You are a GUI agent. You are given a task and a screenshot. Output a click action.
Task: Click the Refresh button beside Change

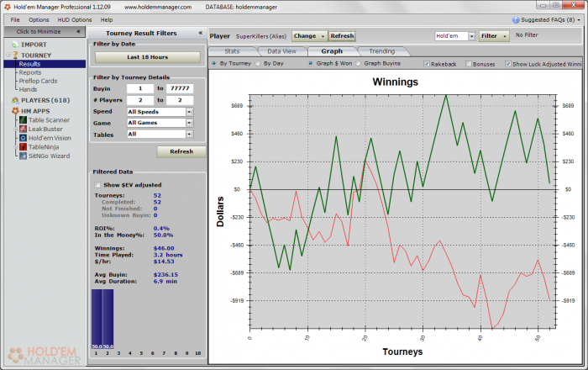342,36
